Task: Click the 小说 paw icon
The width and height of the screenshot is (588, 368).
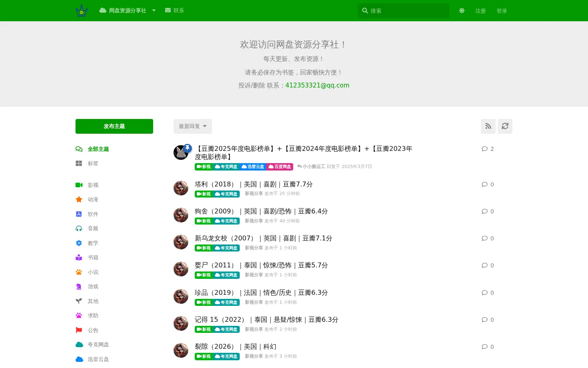Action: [79, 272]
